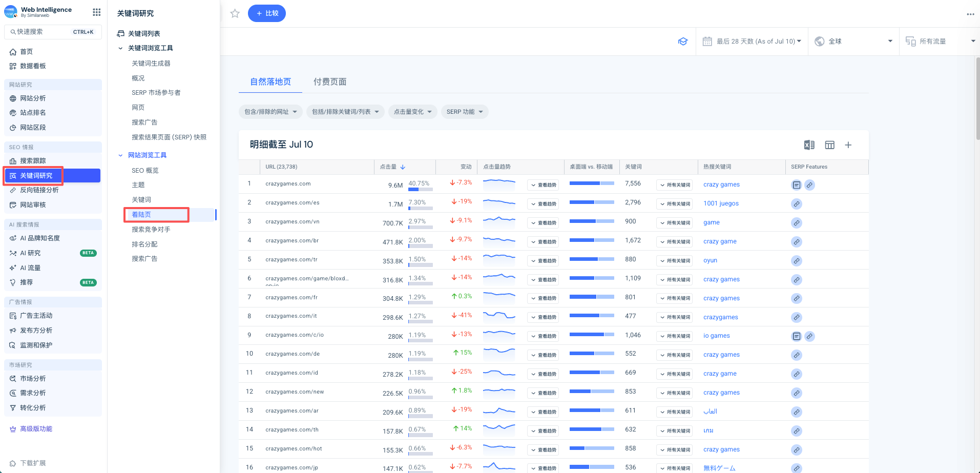This screenshot has width=980, height=473.
Task: Click the plus add icon in table header
Action: tap(848, 145)
